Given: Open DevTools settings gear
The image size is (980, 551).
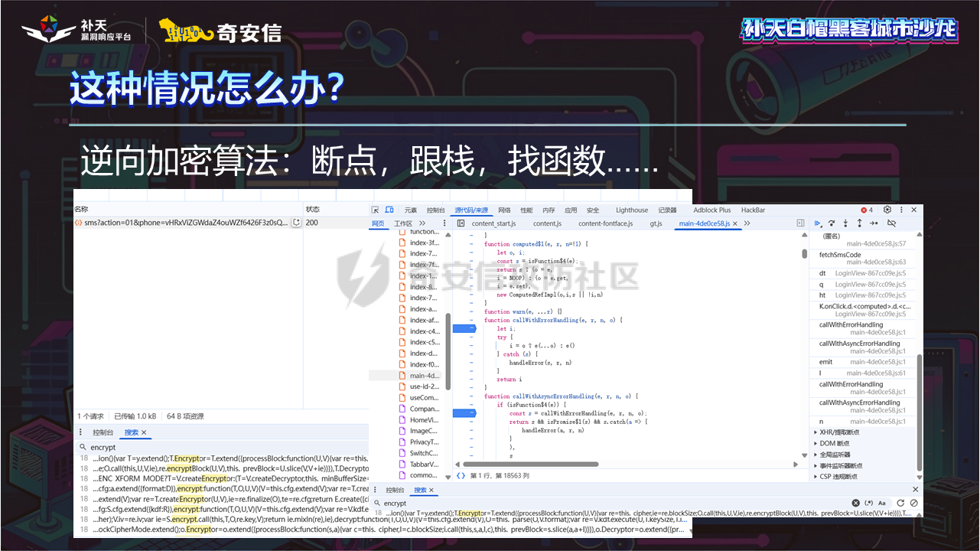Looking at the screenshot, I should (x=887, y=210).
